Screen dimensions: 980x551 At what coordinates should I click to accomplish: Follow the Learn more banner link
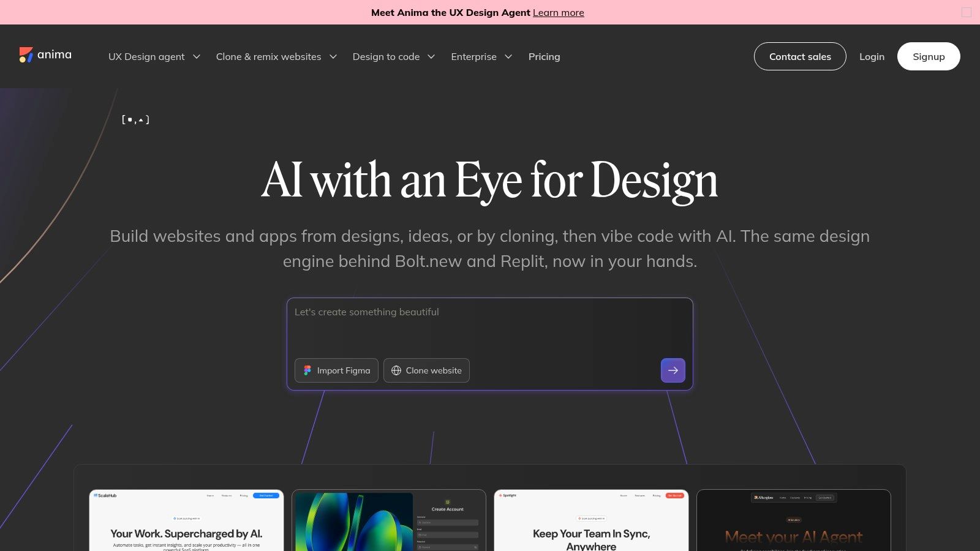pyautogui.click(x=558, y=12)
